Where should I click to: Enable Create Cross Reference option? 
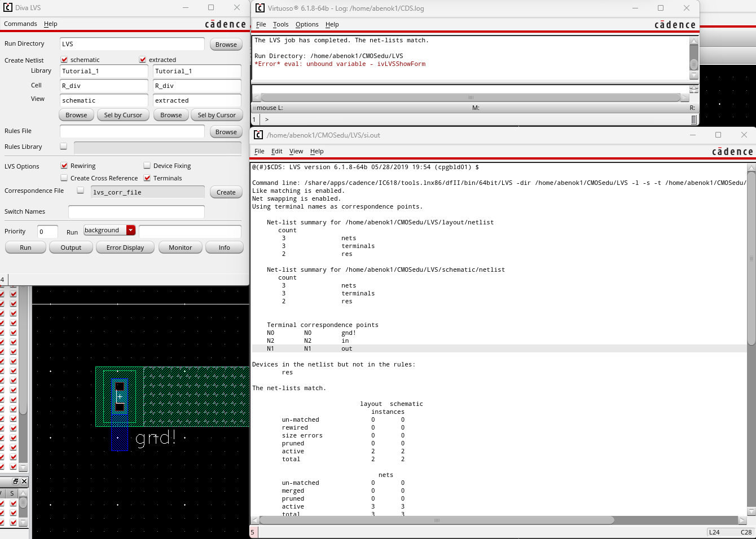pos(64,178)
